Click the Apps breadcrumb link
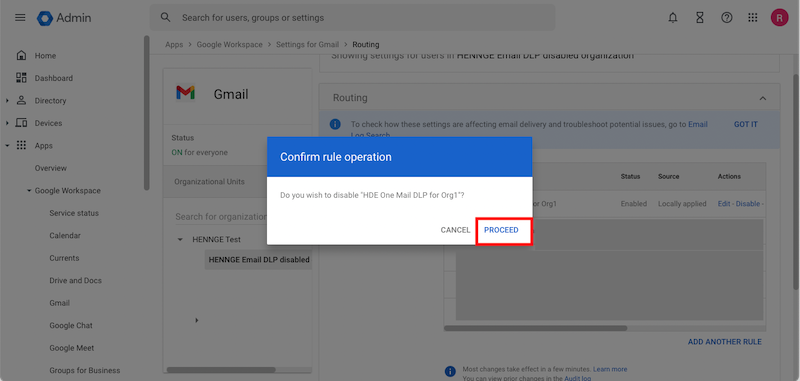800x381 pixels. (174, 44)
